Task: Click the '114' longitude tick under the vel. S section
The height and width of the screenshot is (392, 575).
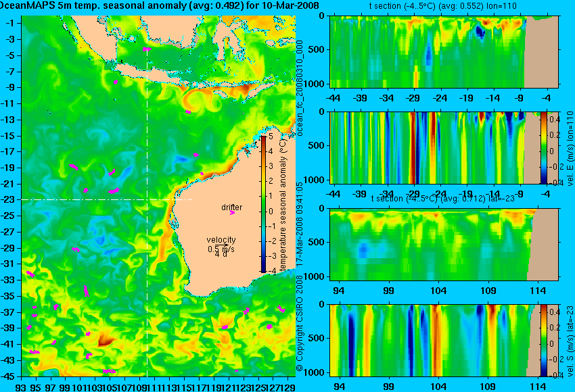Action: 538,387
